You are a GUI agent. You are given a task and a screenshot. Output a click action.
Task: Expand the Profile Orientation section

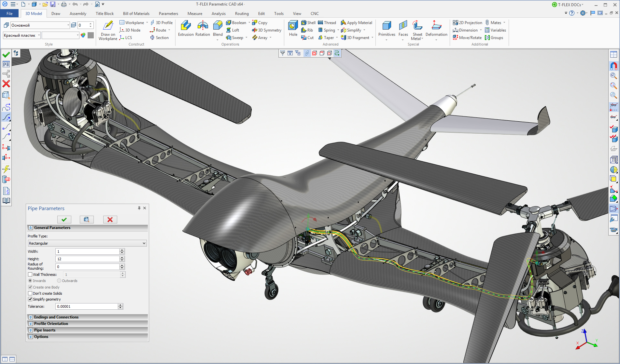coord(87,324)
